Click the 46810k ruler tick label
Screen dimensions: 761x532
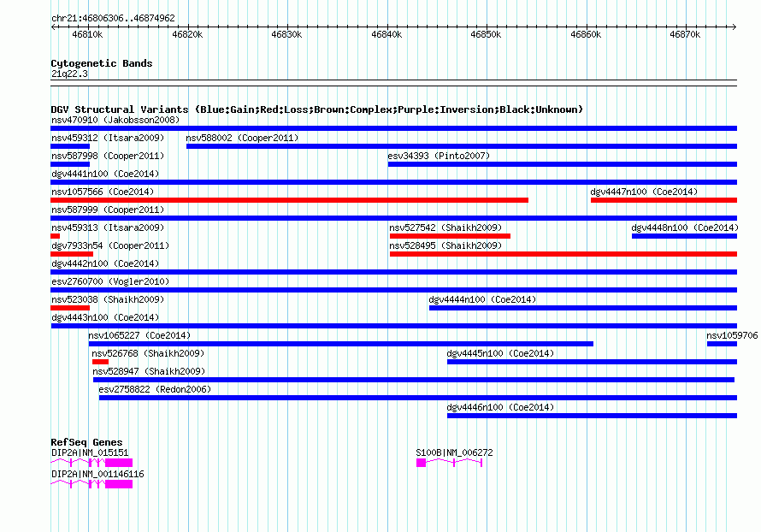(x=87, y=34)
